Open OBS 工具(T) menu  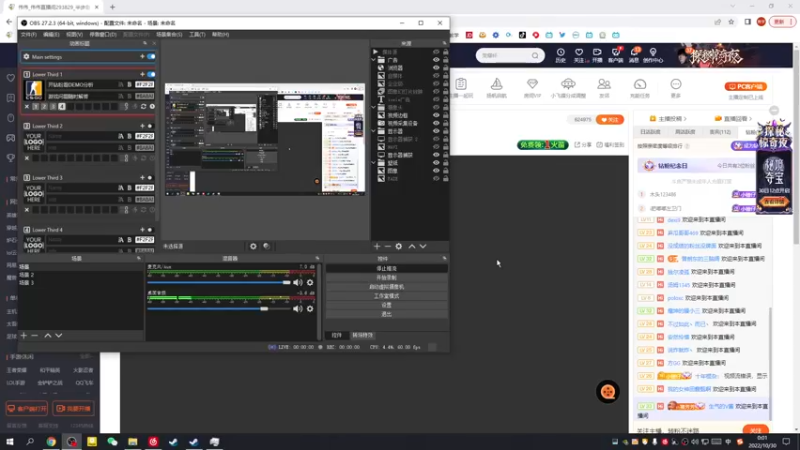click(x=197, y=35)
